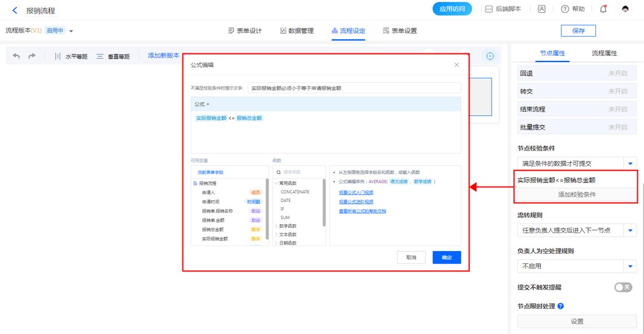Click the notification bell icon
The width and height of the screenshot is (644, 334).
point(603,9)
